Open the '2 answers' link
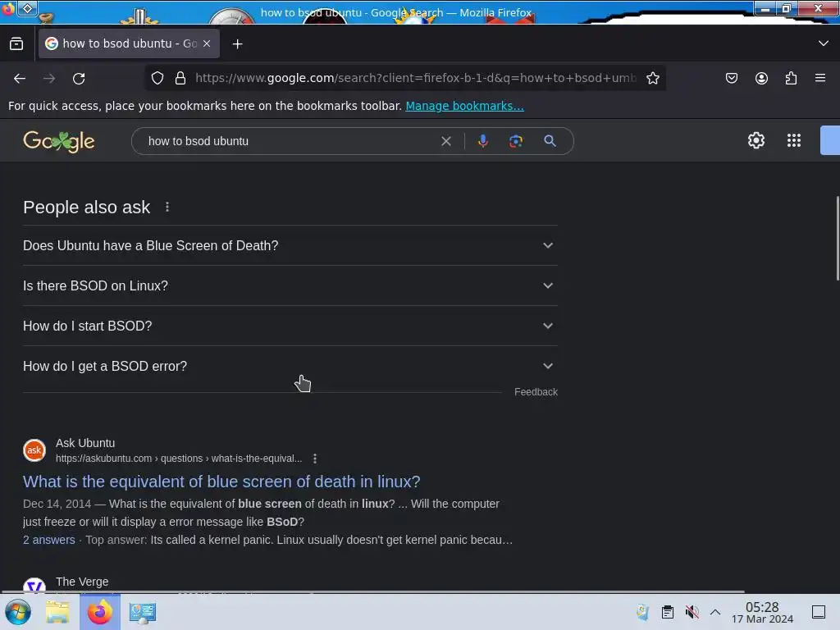 coord(48,540)
